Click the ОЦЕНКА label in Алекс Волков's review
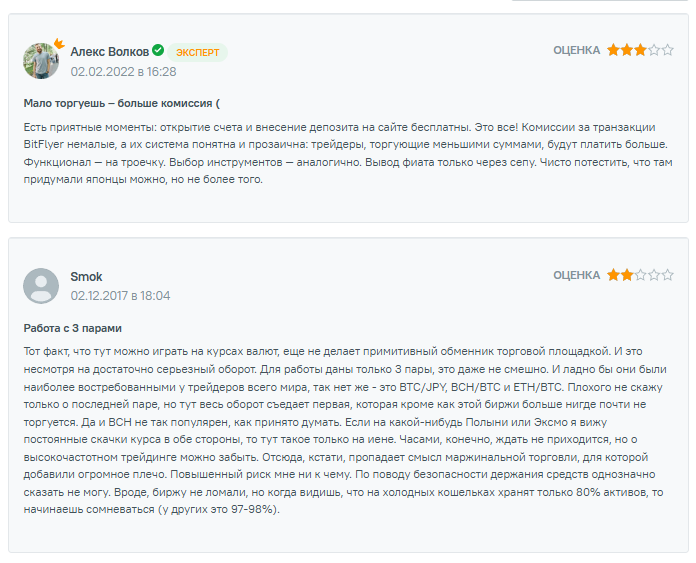Image resolution: width=696 pixels, height=563 pixels. 577,50
